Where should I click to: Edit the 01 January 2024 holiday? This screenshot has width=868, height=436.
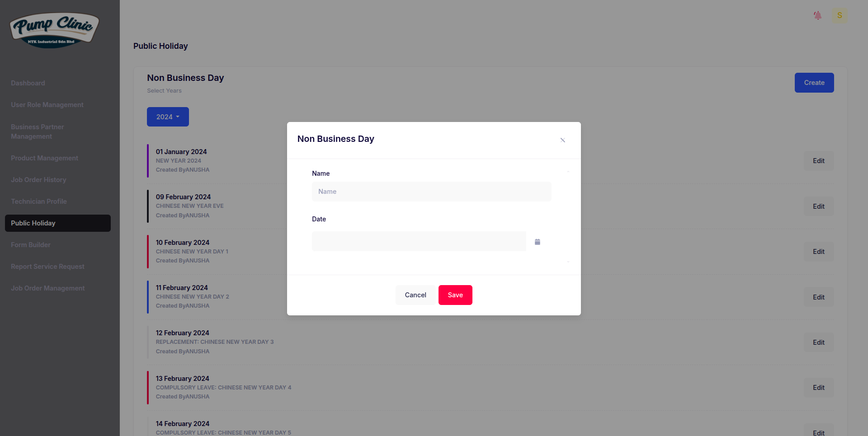coord(818,161)
